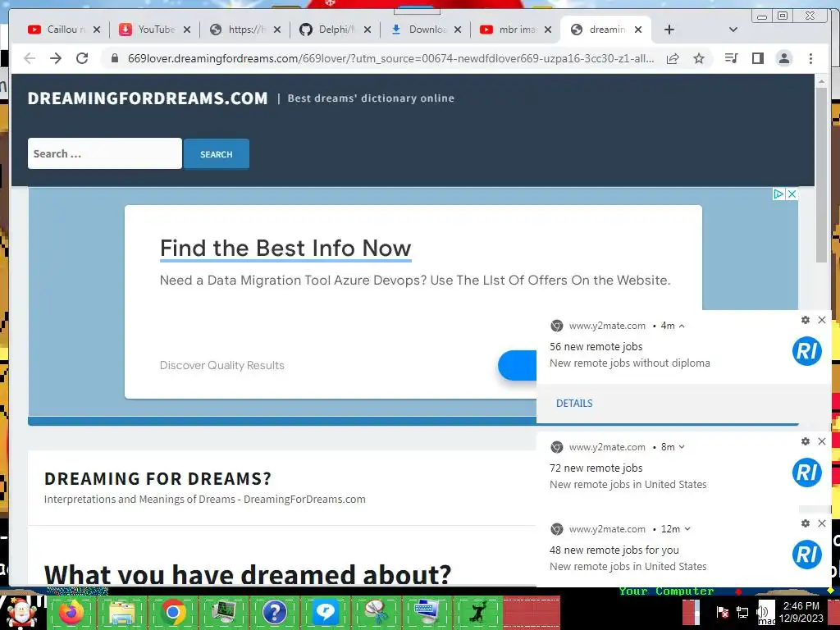This screenshot has height=630, width=840.
Task: Open settings gear on 48 jobs notification
Action: coord(806,523)
